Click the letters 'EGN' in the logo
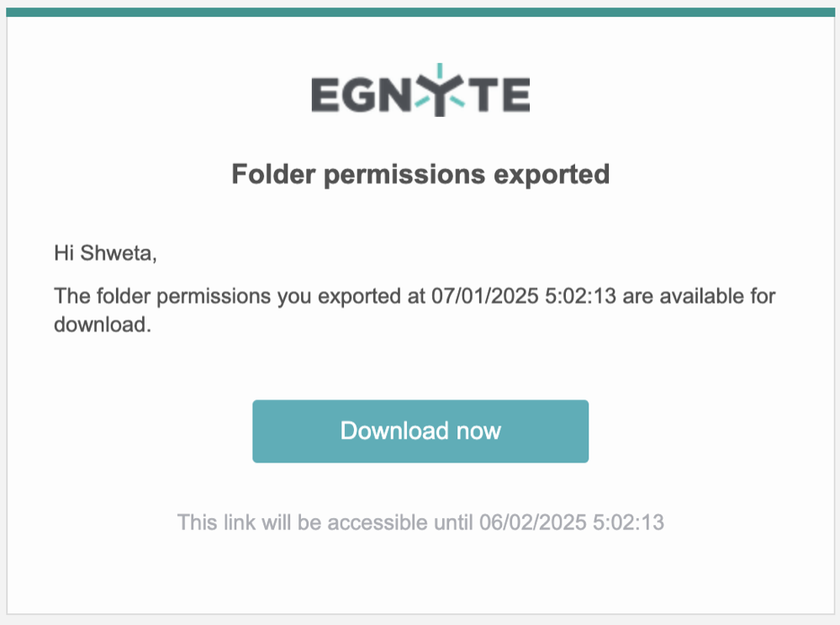The height and width of the screenshot is (625, 840). 361,95
